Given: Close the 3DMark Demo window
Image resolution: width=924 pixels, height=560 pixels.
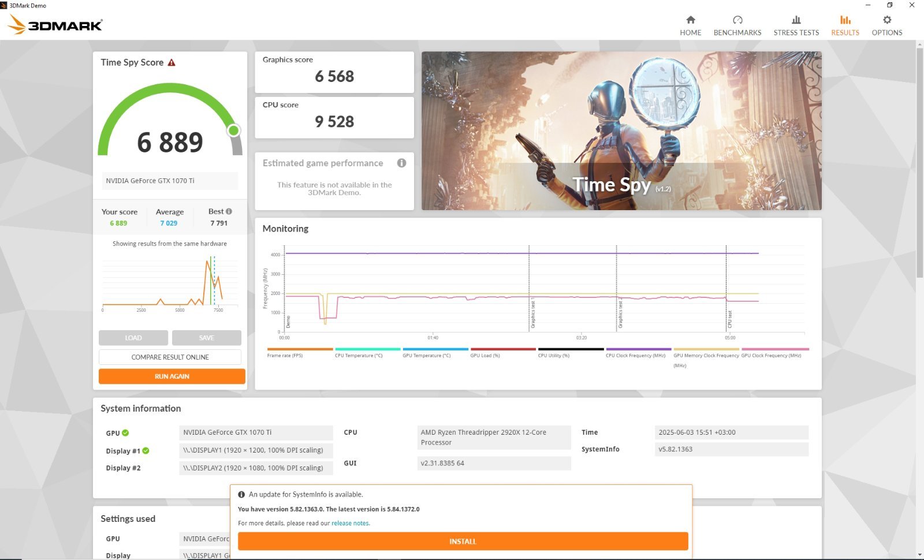Looking at the screenshot, I should pyautogui.click(x=912, y=5).
